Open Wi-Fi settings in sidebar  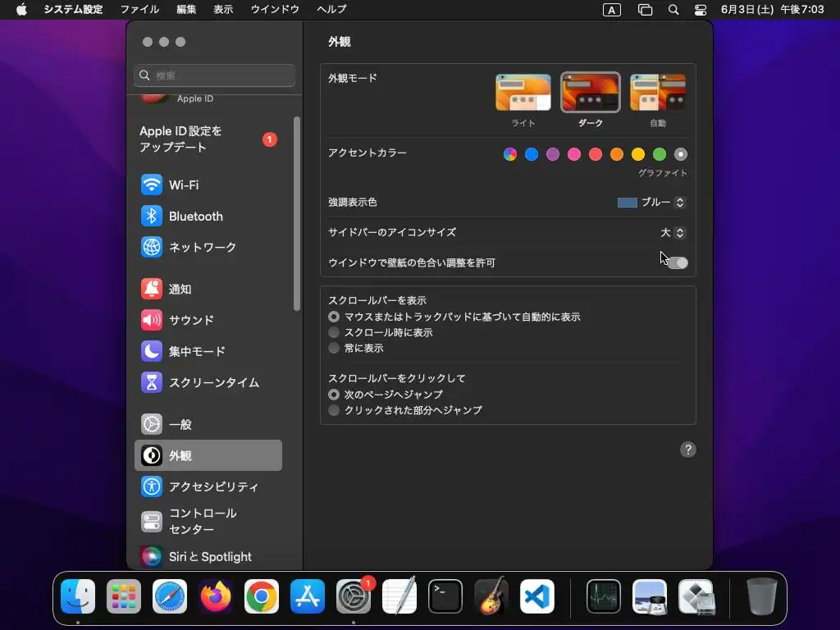(x=208, y=185)
